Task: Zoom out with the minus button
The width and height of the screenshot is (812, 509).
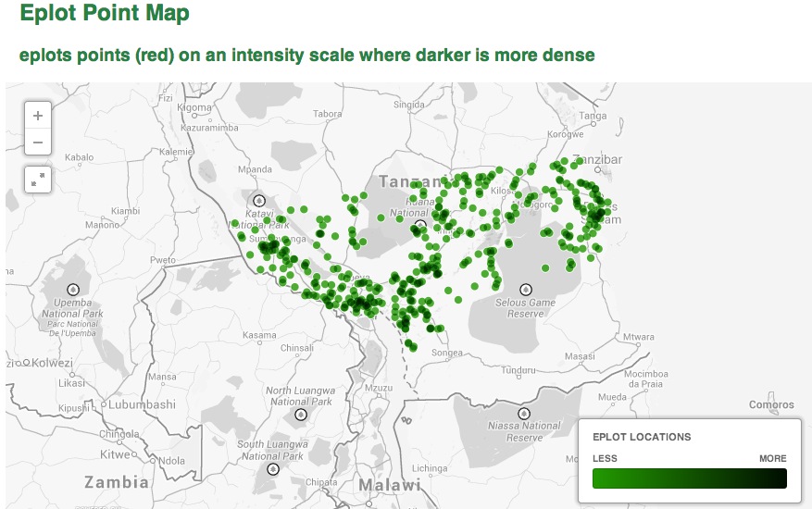Action: point(38,142)
